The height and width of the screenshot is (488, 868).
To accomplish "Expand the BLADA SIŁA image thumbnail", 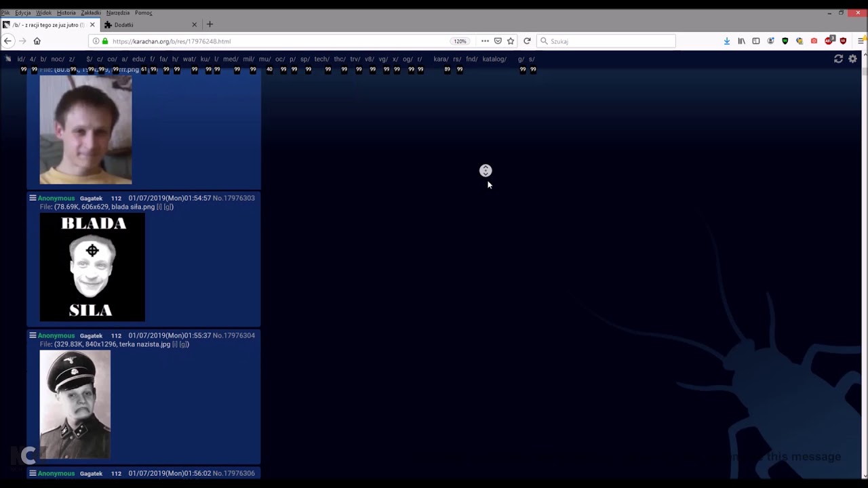I will coord(92,267).
